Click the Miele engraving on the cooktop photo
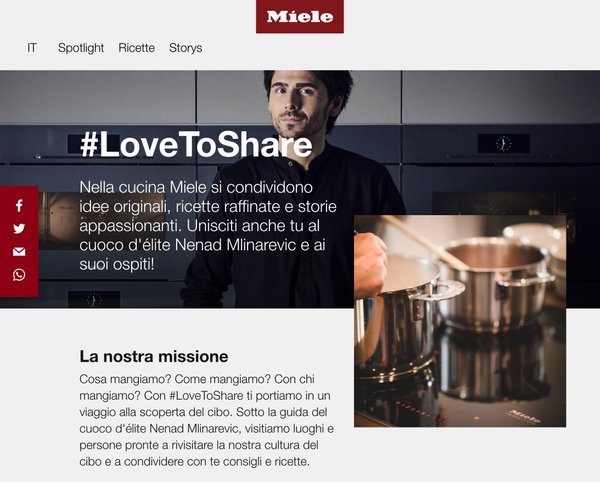Image resolution: width=600 pixels, height=482 pixels. 524,416
